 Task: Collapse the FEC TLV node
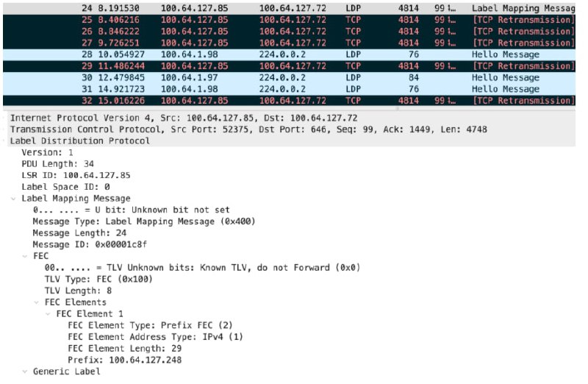(25, 257)
